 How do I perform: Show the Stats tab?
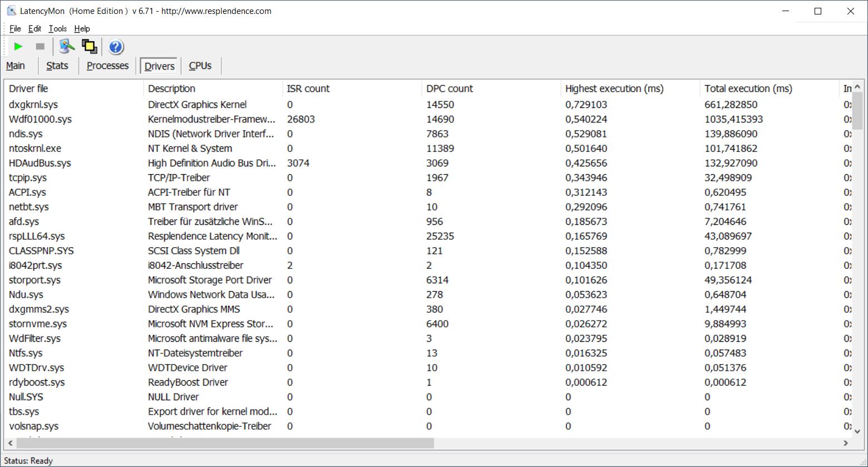coord(57,66)
